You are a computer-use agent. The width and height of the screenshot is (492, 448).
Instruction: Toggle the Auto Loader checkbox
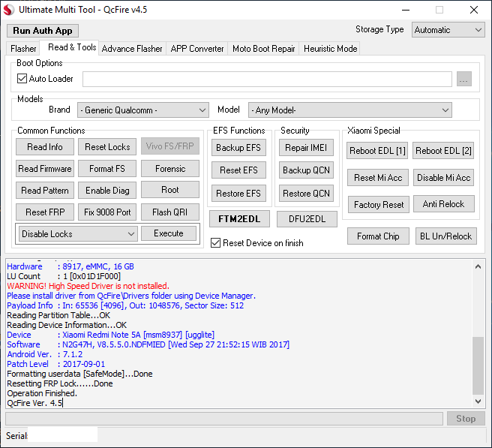[x=22, y=79]
